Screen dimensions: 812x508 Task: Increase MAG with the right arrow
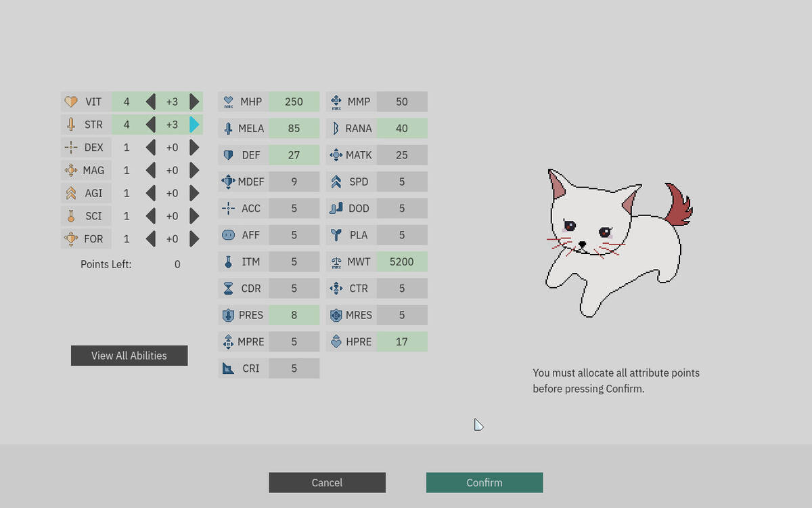pyautogui.click(x=195, y=170)
